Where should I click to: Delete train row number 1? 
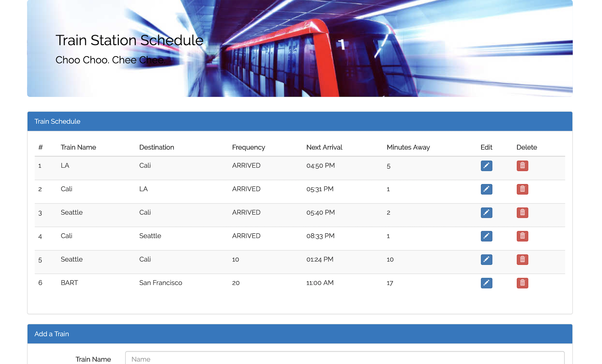pos(522,166)
